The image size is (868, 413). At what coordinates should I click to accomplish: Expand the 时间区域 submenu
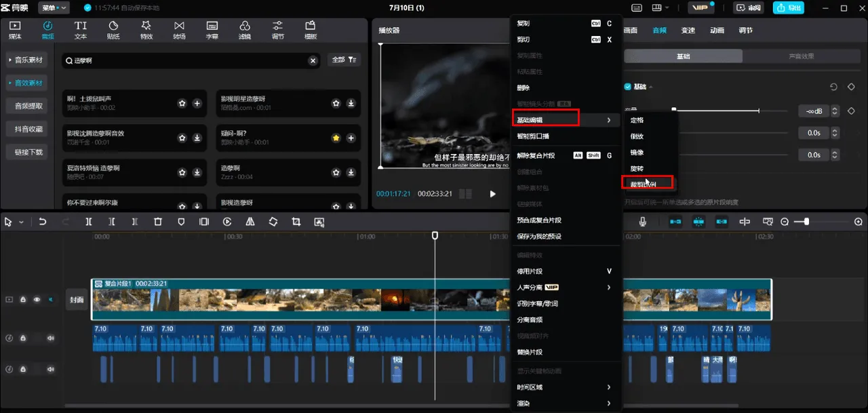566,387
